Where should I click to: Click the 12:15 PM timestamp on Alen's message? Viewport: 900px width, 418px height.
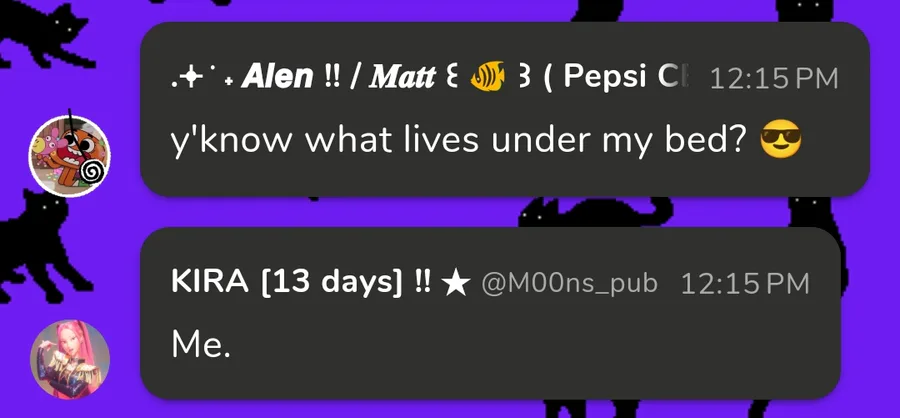(773, 79)
